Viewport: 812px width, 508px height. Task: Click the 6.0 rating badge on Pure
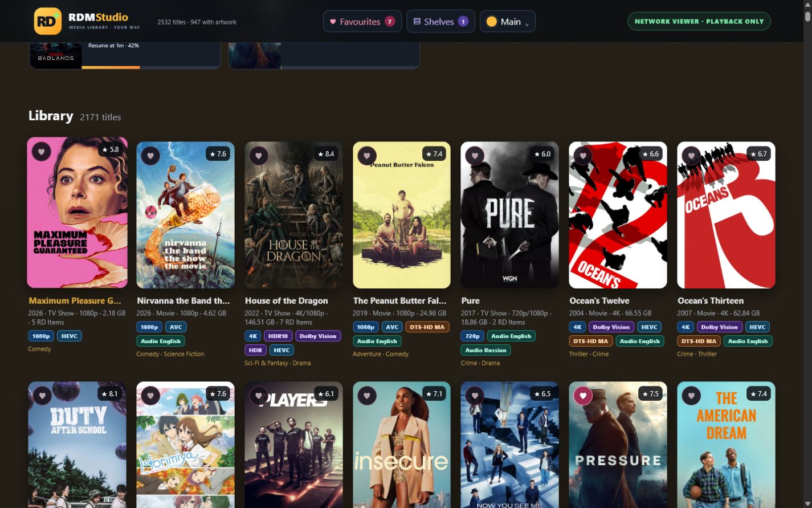tap(542, 154)
